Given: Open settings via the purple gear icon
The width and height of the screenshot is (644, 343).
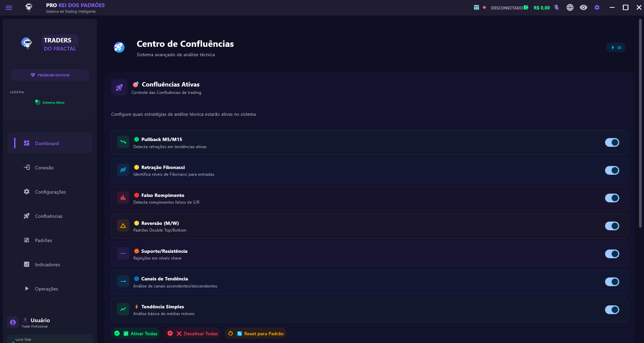Looking at the screenshot, I should click(597, 7).
